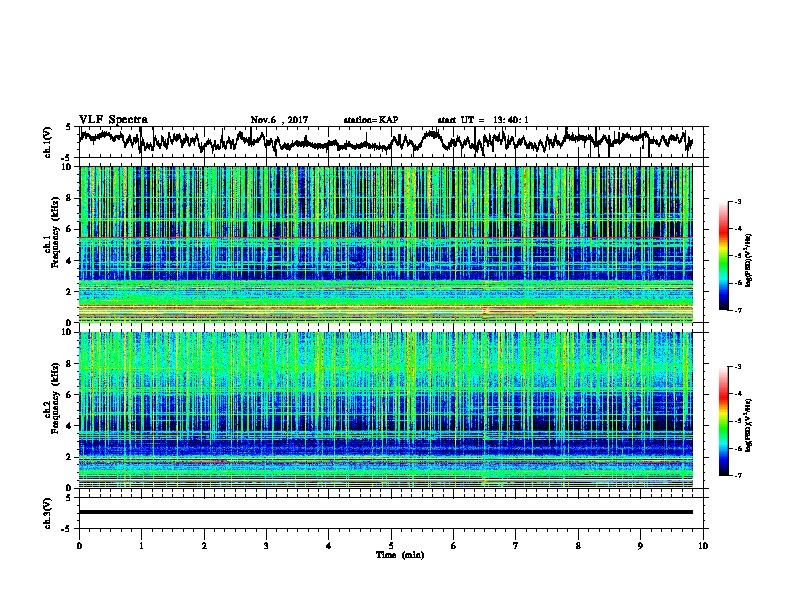Click time axis tick label "8"

point(578,545)
